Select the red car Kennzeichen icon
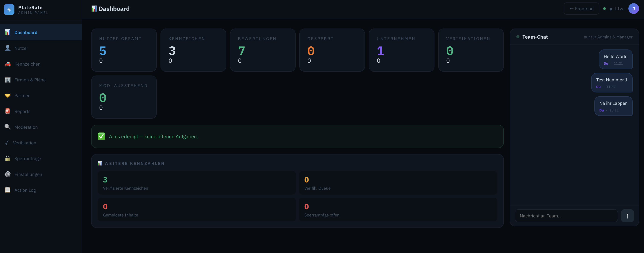The width and height of the screenshot is (644, 253). click(x=7, y=64)
